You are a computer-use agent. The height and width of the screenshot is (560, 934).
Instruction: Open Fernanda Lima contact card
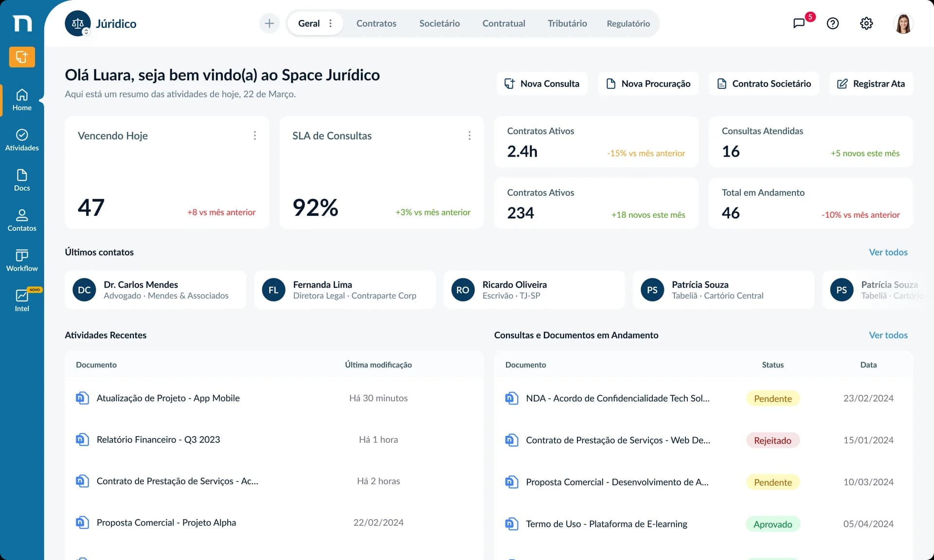pyautogui.click(x=345, y=290)
